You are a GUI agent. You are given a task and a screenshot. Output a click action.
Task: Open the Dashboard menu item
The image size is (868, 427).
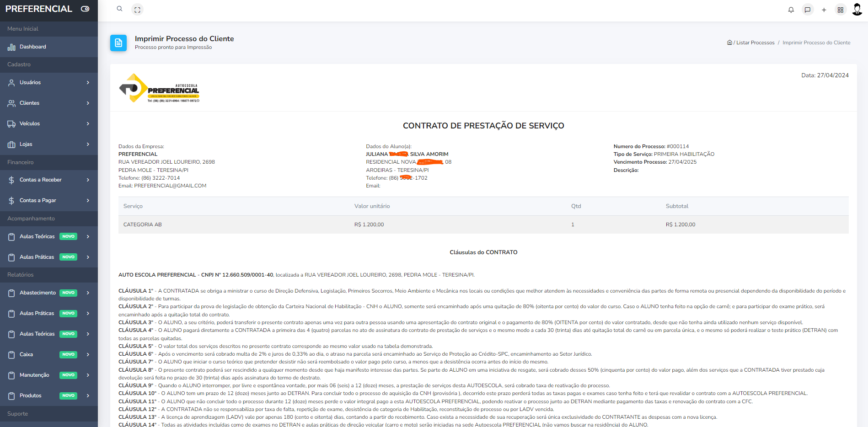[x=49, y=47]
